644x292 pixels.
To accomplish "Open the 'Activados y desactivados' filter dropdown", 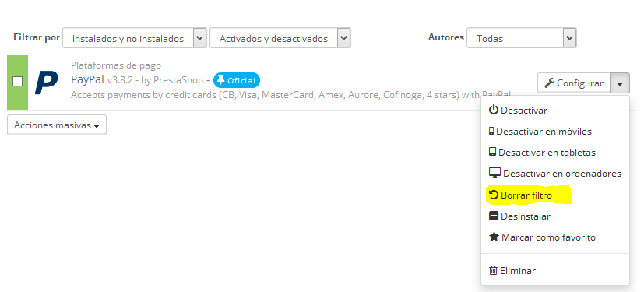I will [280, 39].
